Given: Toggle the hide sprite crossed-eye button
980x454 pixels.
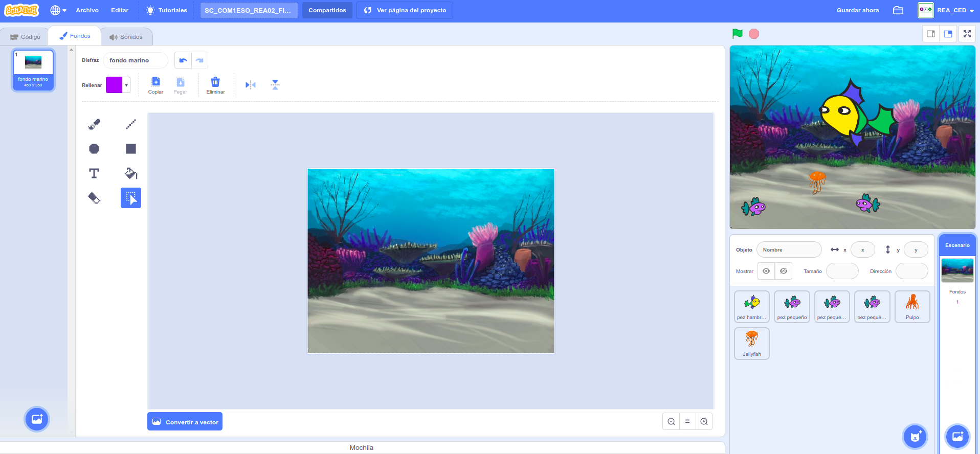Looking at the screenshot, I should point(784,271).
